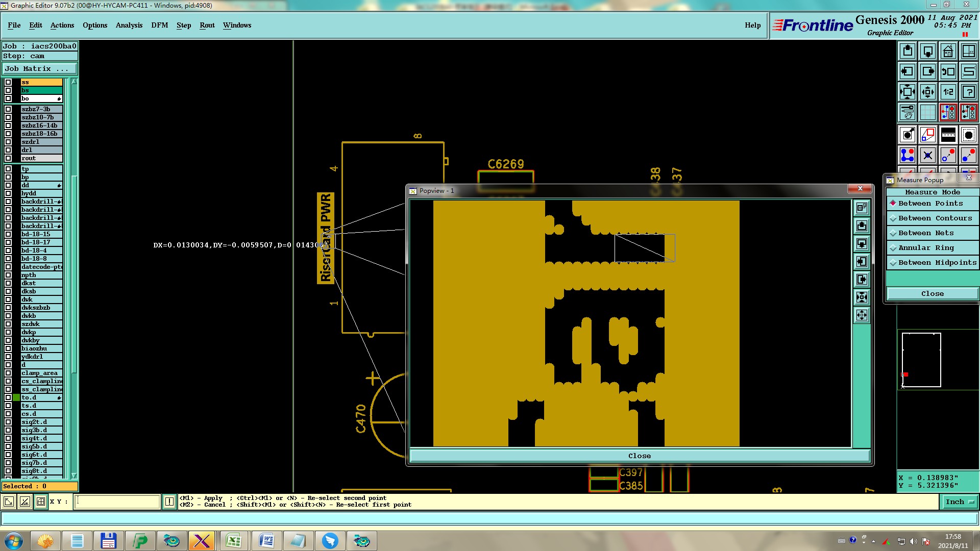980x551 pixels.
Task: Select Annular Ring measure mode
Action: coord(932,247)
